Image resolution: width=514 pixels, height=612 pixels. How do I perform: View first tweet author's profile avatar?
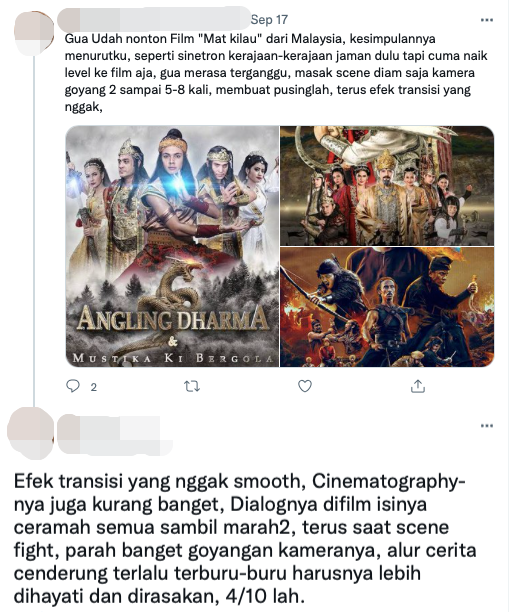pyautogui.click(x=34, y=33)
